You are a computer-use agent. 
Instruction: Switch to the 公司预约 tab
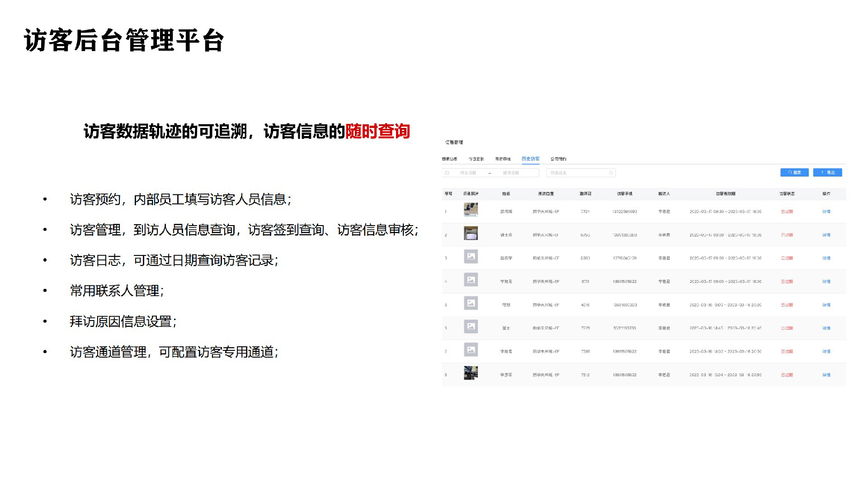(558, 159)
